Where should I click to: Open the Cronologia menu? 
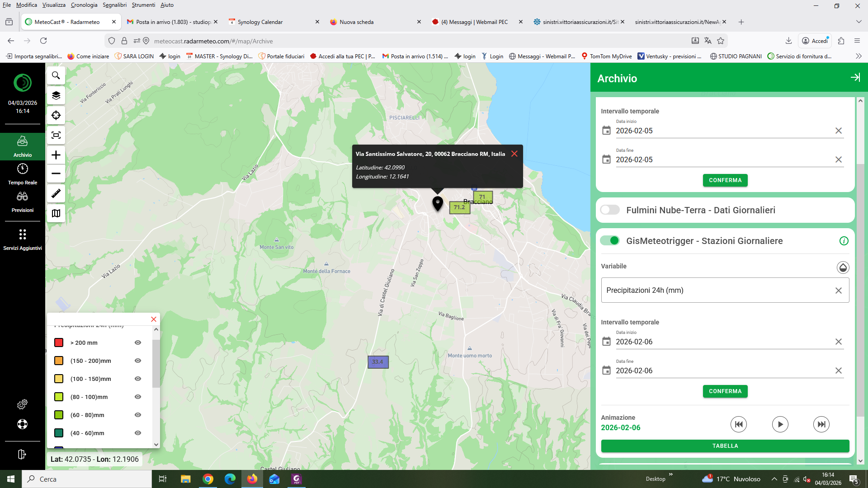84,5
